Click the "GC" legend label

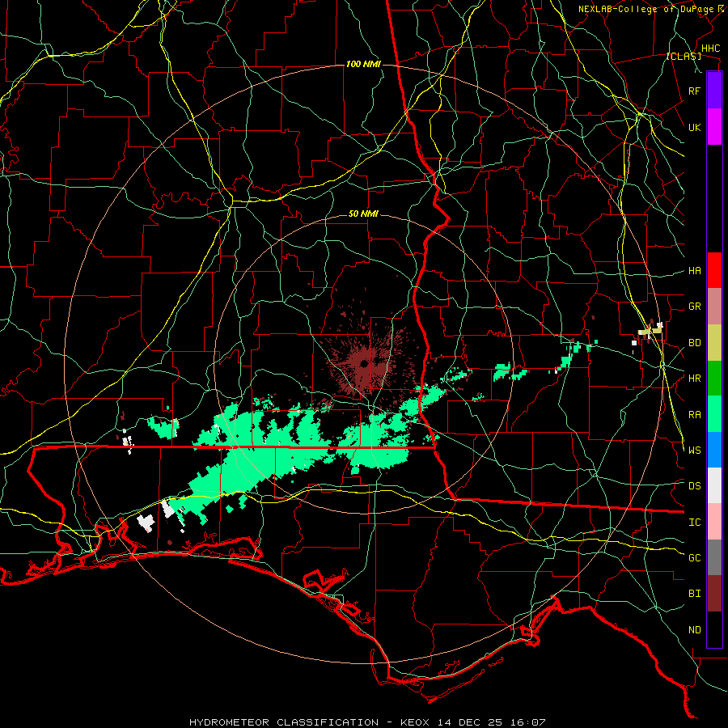(x=694, y=557)
